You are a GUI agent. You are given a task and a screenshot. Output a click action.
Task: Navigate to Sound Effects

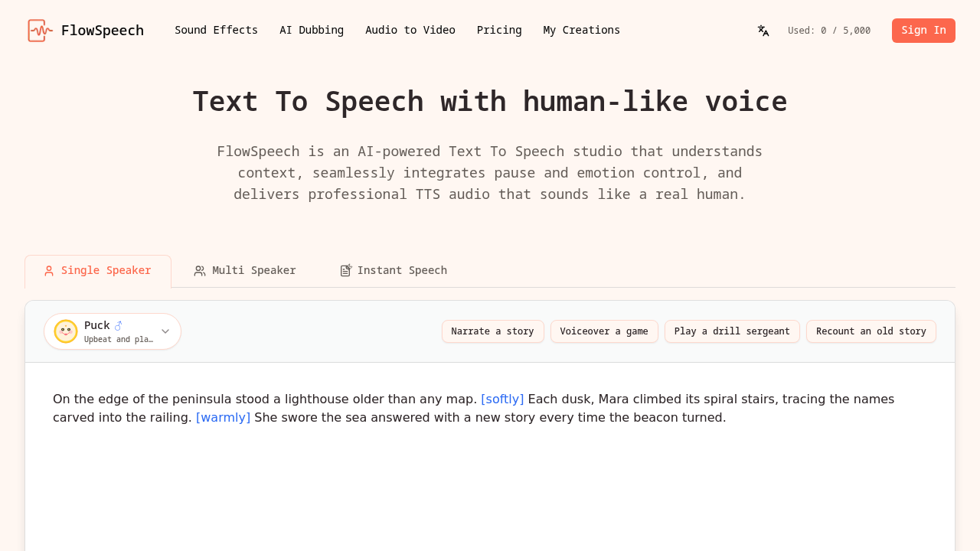tap(216, 30)
